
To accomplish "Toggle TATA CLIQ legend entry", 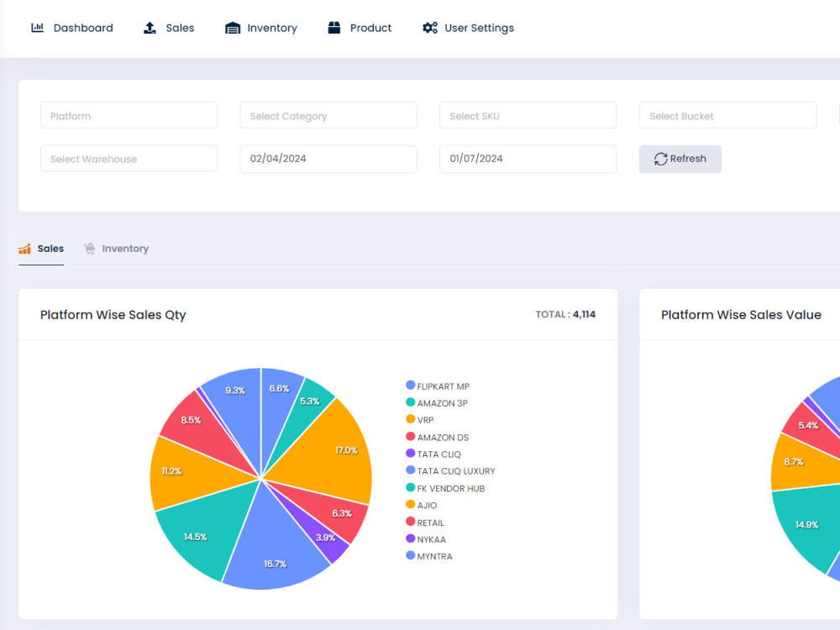I will 433,454.
